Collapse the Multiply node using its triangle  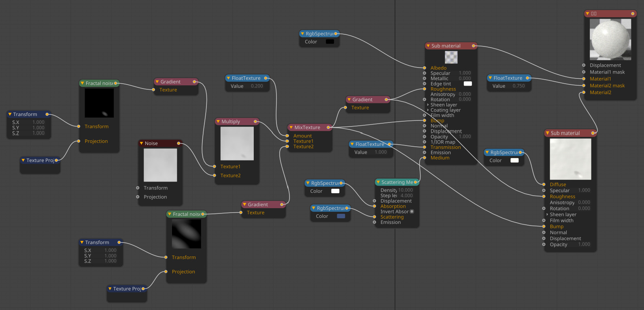[x=218, y=122]
